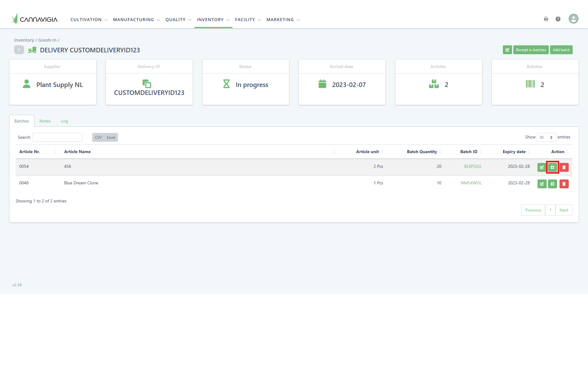This screenshot has height=377, width=588.
Task: Click grid icon for article 0054
Action: 552,167
